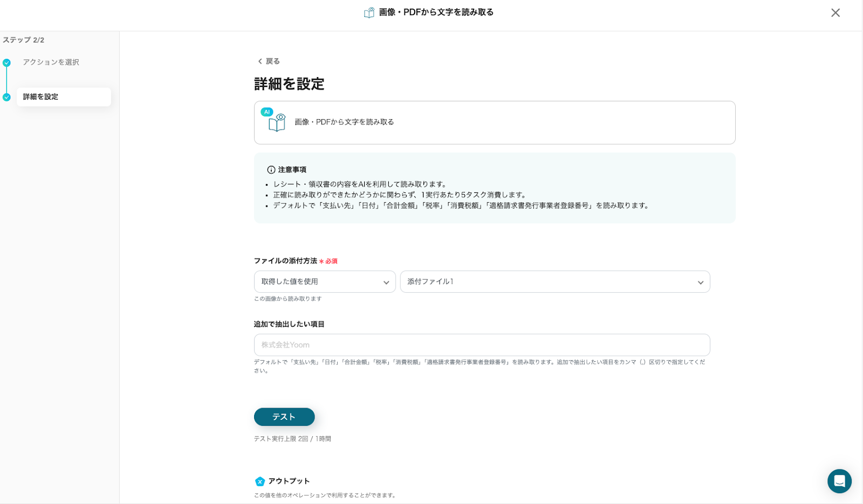Click the info icon next to 注意事項
This screenshot has height=504, width=863.
point(271,170)
